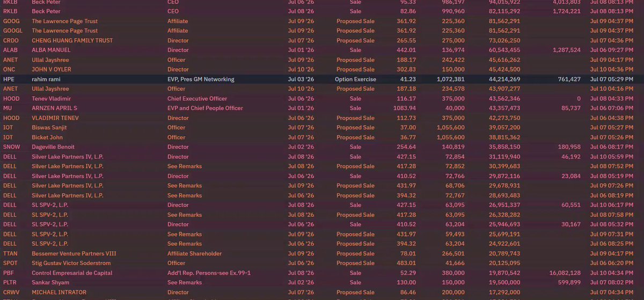Viewport: 644px width, 300px height.
Task: Select the SNOW ticker
Action: coord(12,147)
